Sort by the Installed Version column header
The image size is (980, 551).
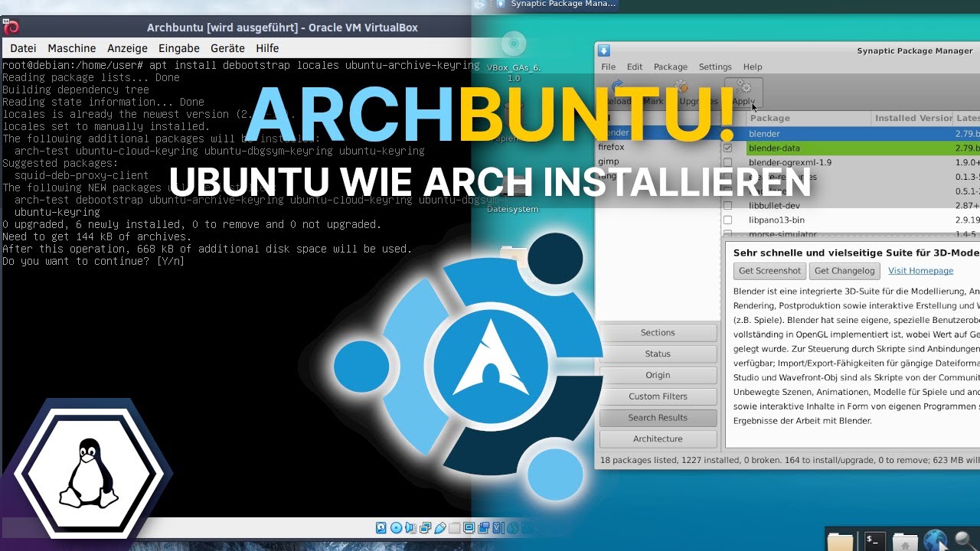pyautogui.click(x=913, y=119)
